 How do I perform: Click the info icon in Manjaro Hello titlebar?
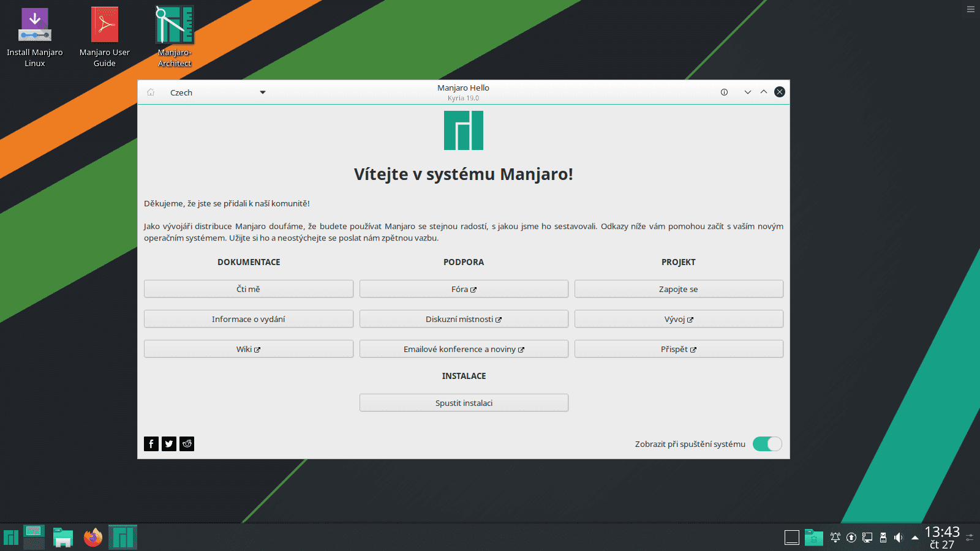[724, 92]
